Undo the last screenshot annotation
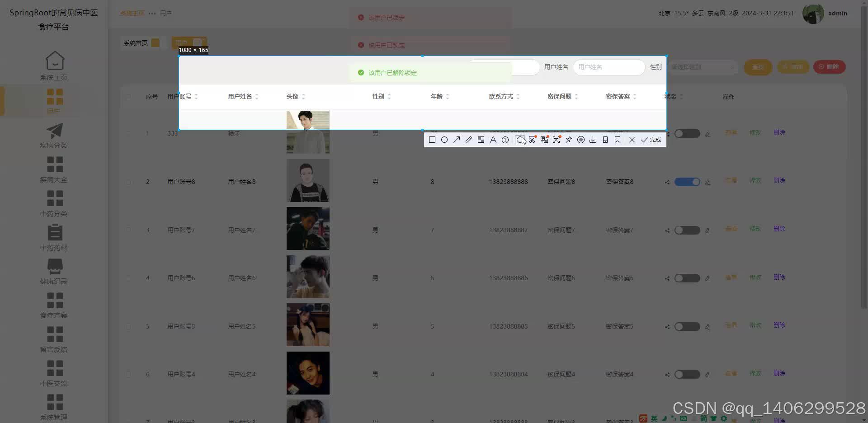This screenshot has height=423, width=868. 520,140
